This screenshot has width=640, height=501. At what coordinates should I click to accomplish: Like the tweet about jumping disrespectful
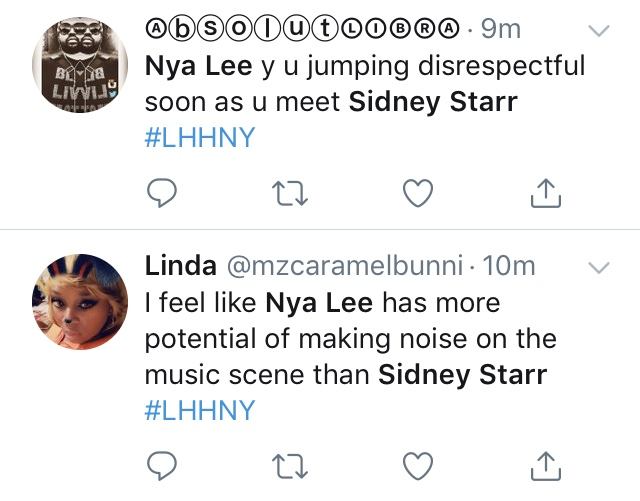click(418, 193)
